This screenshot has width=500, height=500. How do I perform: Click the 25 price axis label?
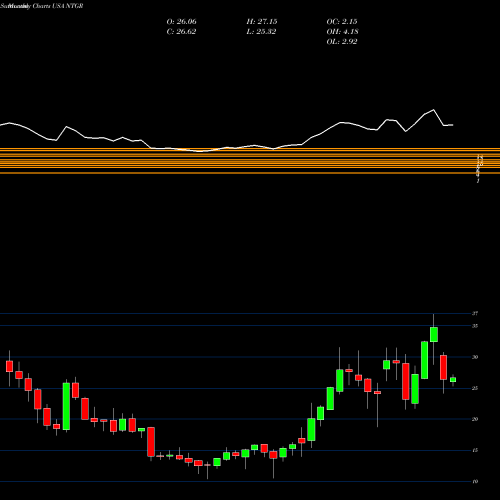(475, 388)
